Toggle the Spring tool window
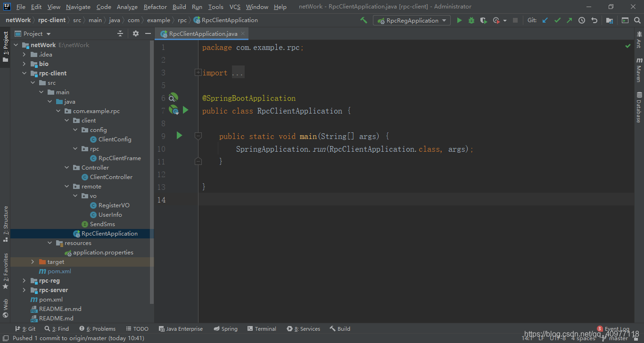 (x=226, y=329)
